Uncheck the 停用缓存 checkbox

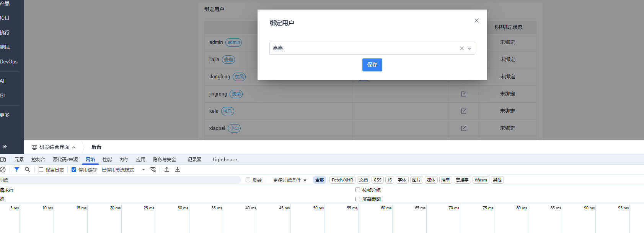click(x=74, y=170)
